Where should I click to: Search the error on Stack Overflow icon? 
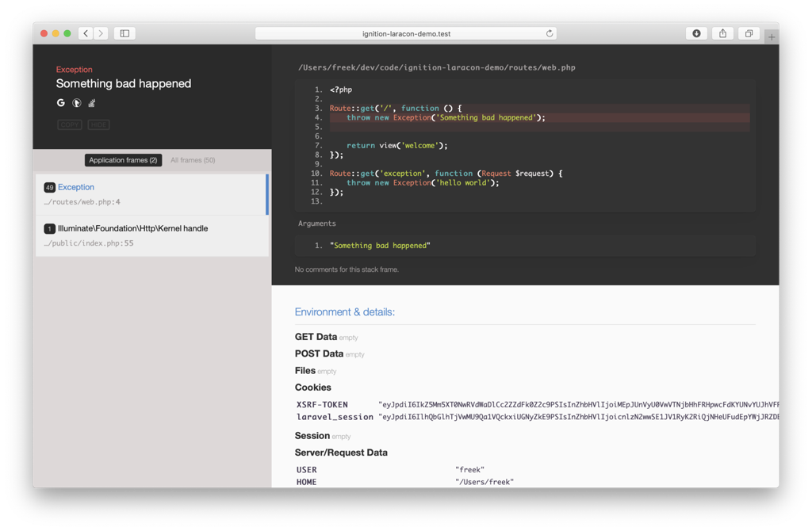(x=92, y=103)
